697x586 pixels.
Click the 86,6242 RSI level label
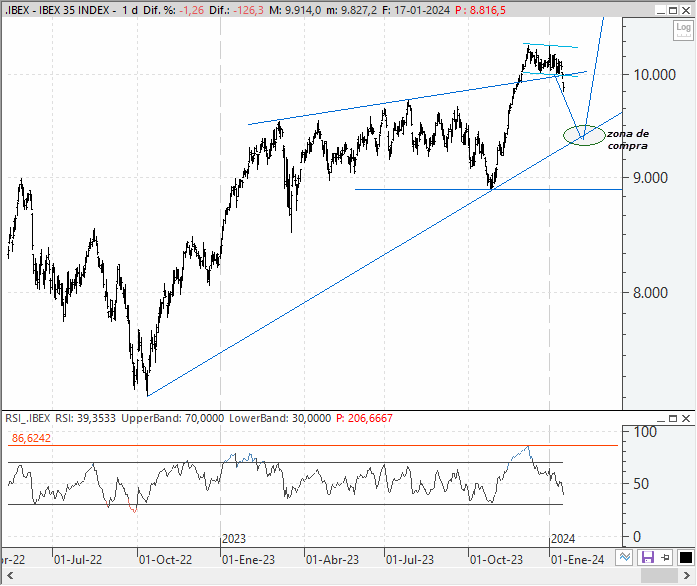(31, 438)
